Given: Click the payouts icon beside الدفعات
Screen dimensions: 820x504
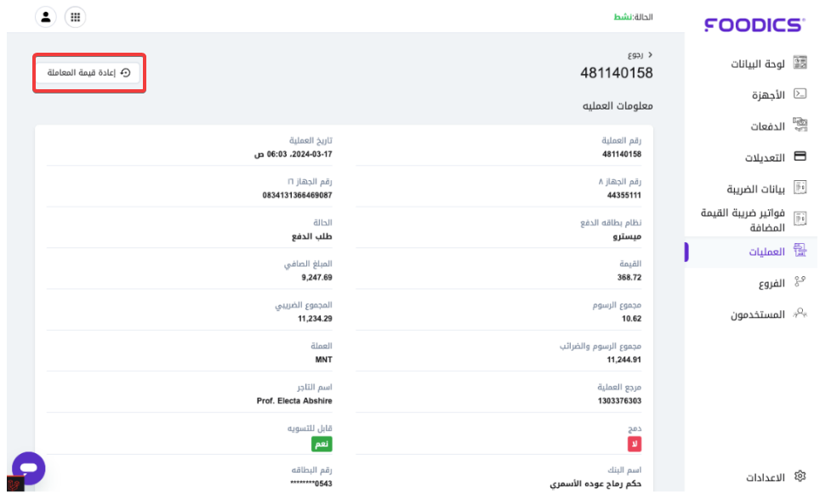Looking at the screenshot, I should 800,126.
